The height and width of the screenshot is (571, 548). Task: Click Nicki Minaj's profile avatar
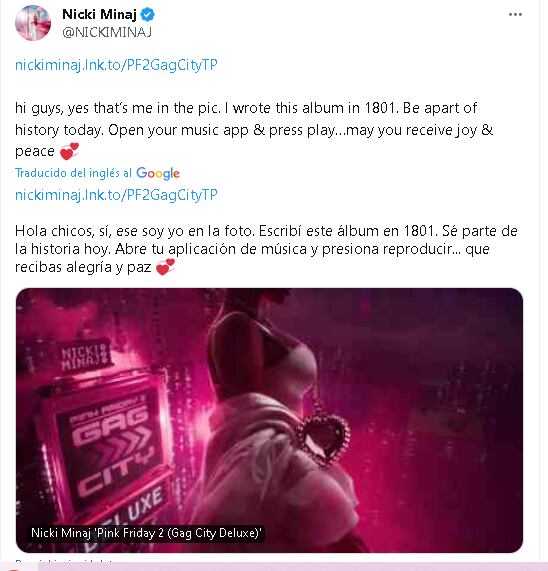point(33,23)
